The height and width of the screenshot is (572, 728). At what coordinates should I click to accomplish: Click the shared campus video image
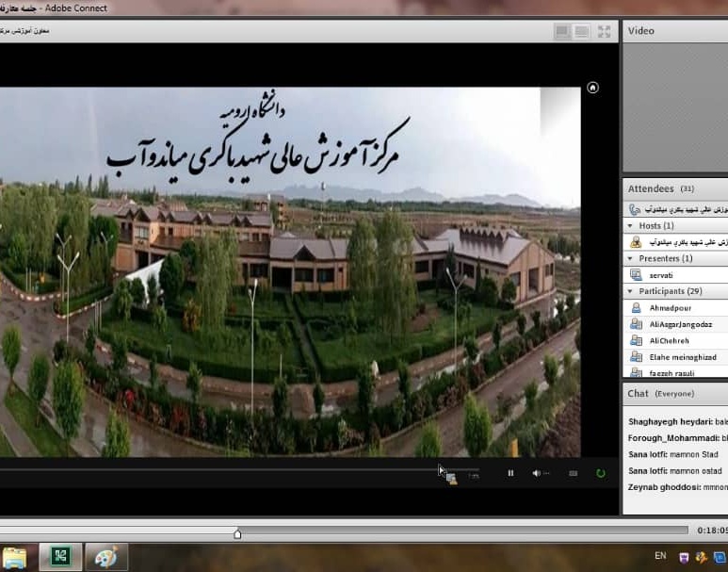(290, 271)
